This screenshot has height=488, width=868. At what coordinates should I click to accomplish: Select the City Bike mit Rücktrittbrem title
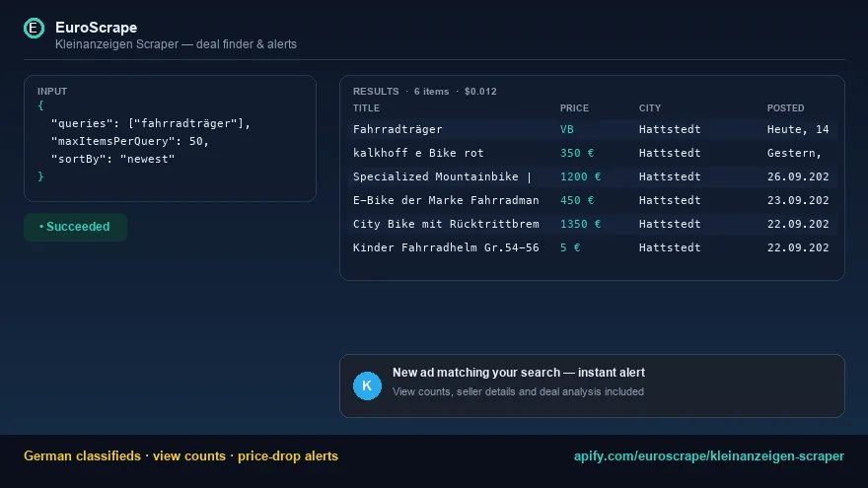pos(446,224)
